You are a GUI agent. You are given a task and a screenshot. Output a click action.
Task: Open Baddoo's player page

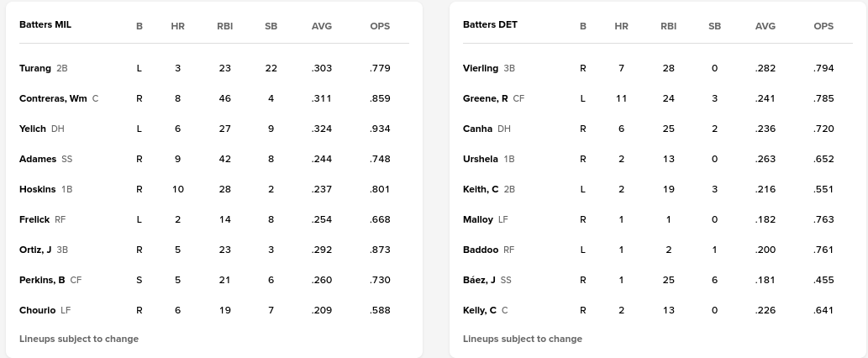(x=481, y=250)
